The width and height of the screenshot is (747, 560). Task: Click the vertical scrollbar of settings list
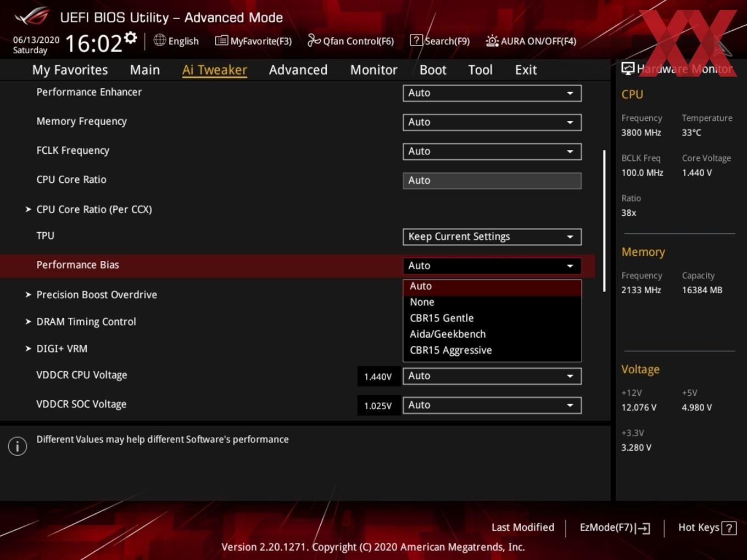pos(604,221)
